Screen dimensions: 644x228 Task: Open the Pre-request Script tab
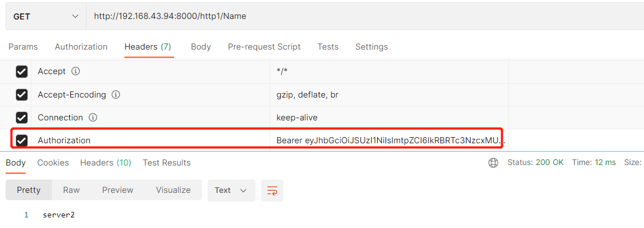click(264, 47)
